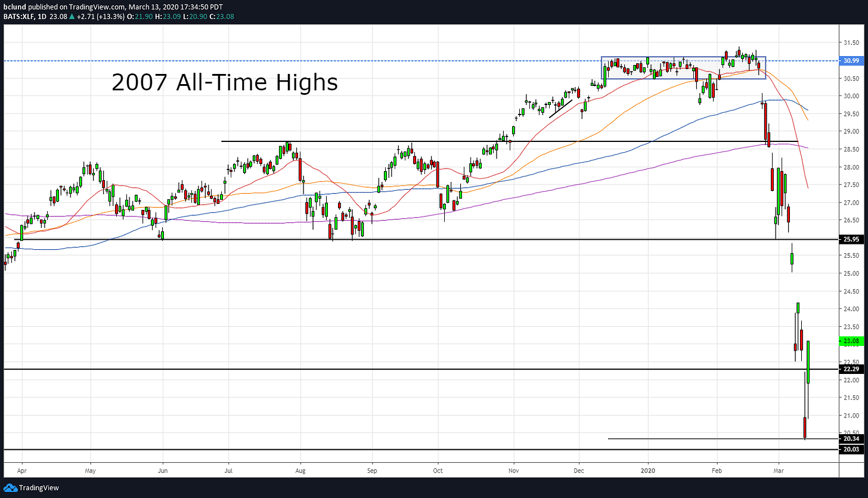
Task: Click the Jun label on time axis
Action: pyautogui.click(x=163, y=469)
